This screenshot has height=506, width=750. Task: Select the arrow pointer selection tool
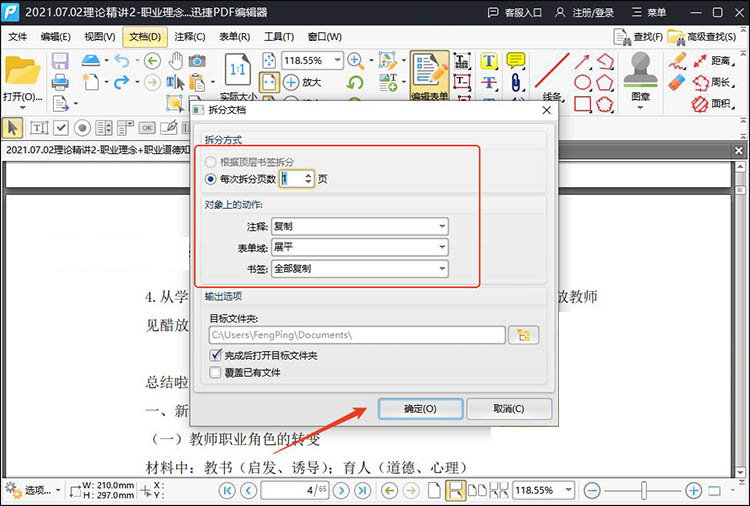12,128
